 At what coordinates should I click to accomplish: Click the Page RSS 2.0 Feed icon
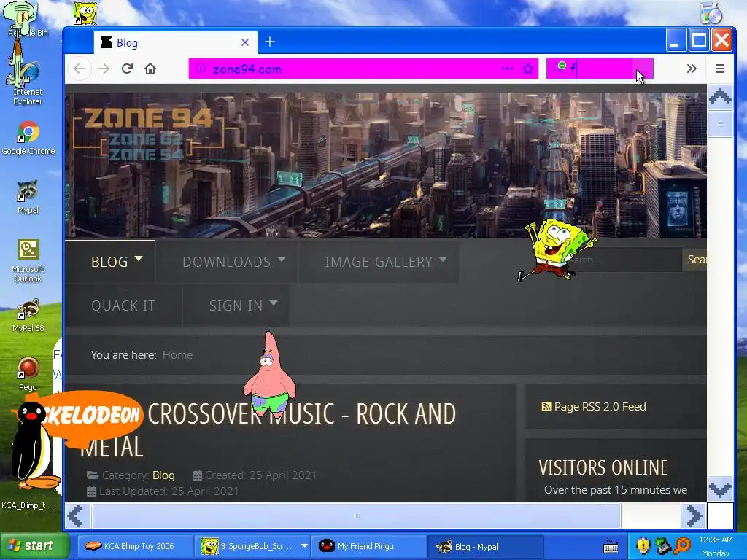(x=546, y=407)
